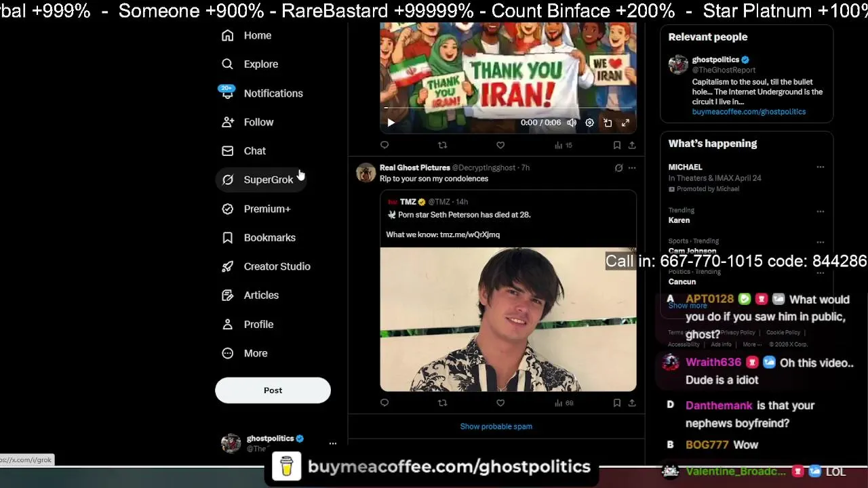Mute the Thank You Iran video
This screenshot has height=488, width=868.
pyautogui.click(x=572, y=123)
